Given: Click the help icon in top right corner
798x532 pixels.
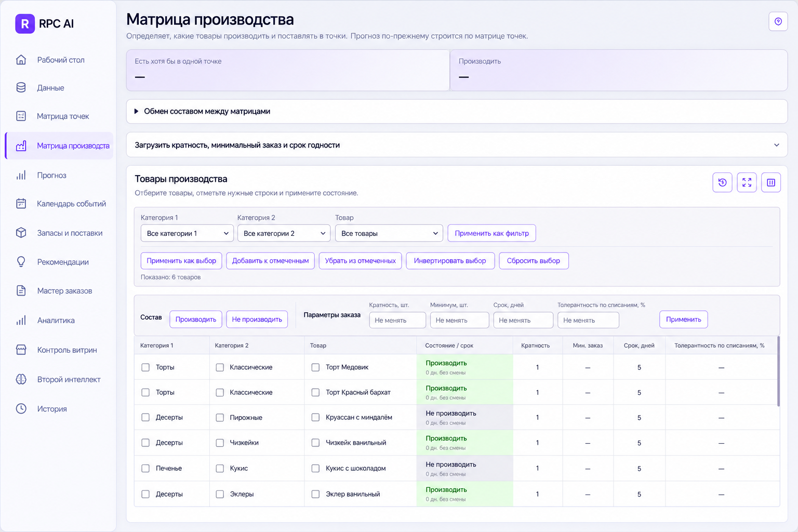Looking at the screenshot, I should (778, 21).
